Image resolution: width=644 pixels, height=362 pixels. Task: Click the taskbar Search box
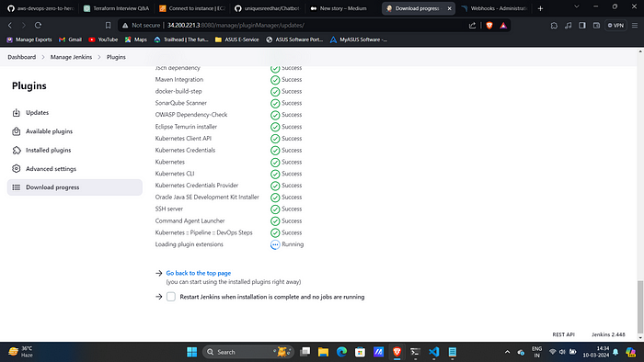(248, 352)
